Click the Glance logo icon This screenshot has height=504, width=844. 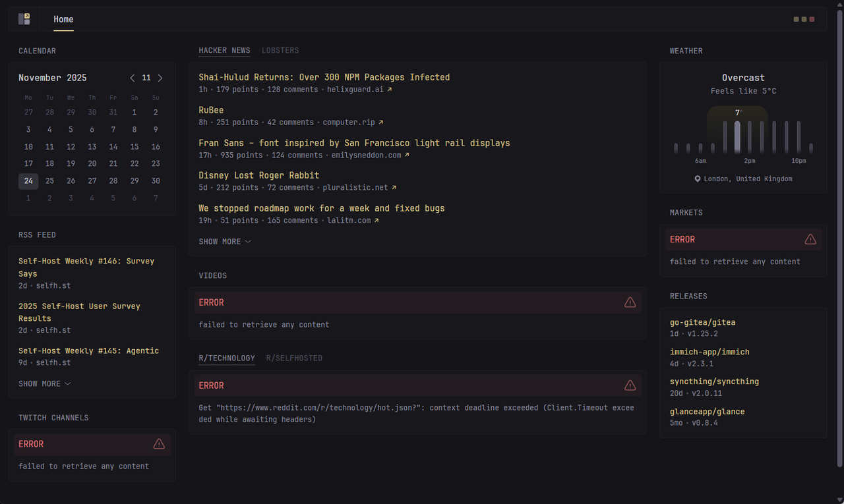pos(24,19)
